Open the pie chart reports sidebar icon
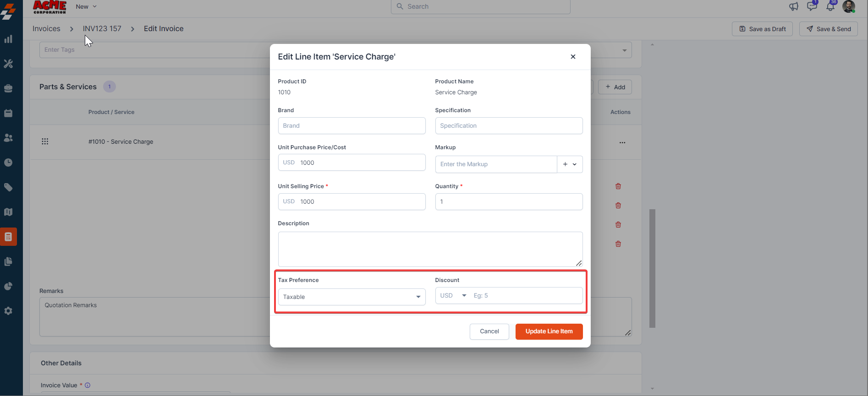The height and width of the screenshot is (396, 868). click(x=8, y=286)
